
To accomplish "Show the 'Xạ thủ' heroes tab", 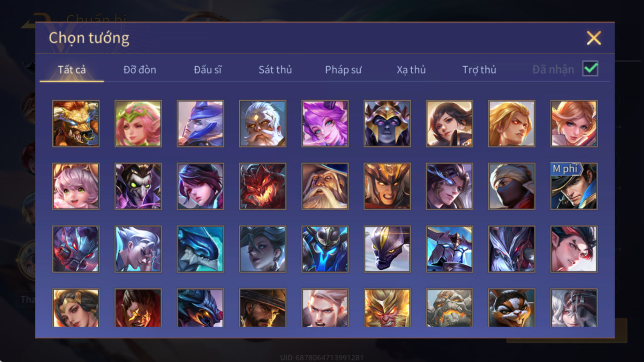I will point(411,70).
